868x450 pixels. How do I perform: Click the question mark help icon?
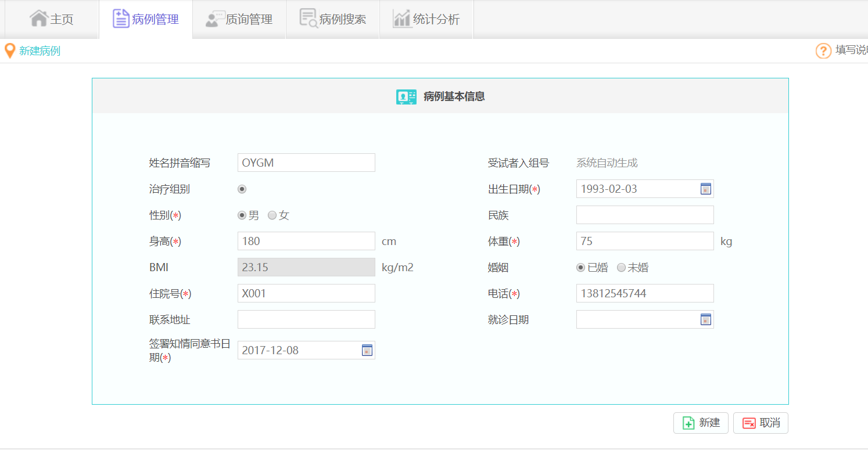[823, 51]
